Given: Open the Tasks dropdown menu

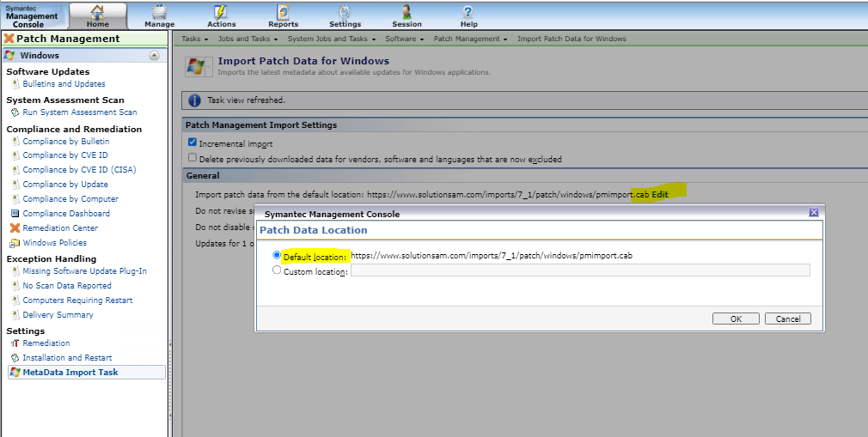Looking at the screenshot, I should tap(195, 39).
